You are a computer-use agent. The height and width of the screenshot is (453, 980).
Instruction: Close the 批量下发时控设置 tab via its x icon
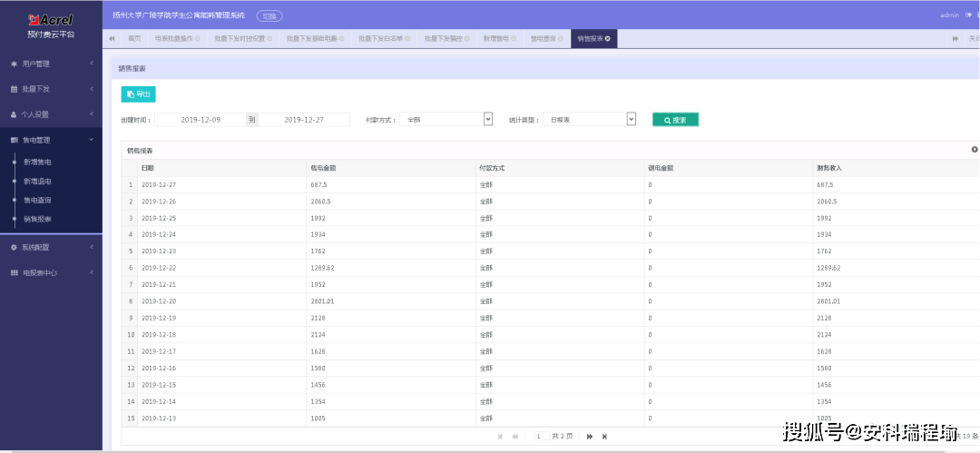click(x=269, y=39)
